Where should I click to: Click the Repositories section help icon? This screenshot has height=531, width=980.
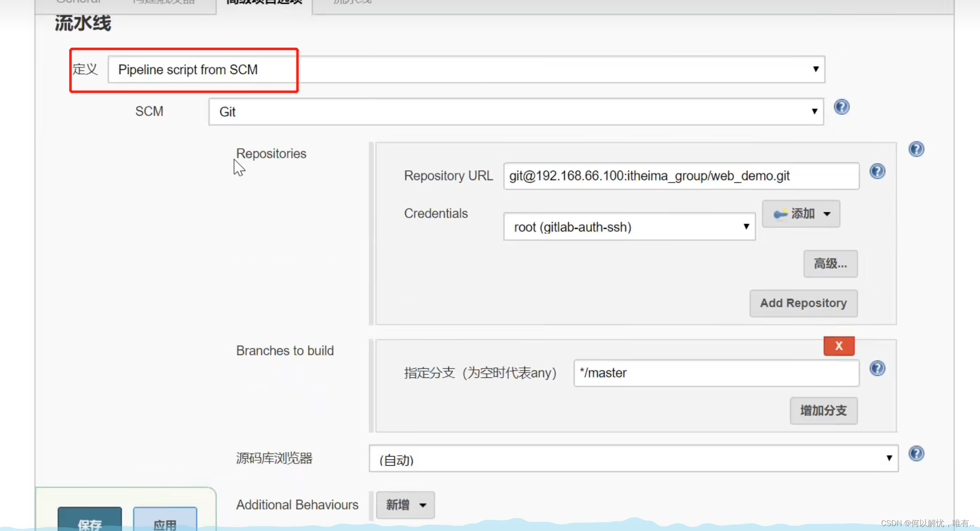pyautogui.click(x=916, y=149)
